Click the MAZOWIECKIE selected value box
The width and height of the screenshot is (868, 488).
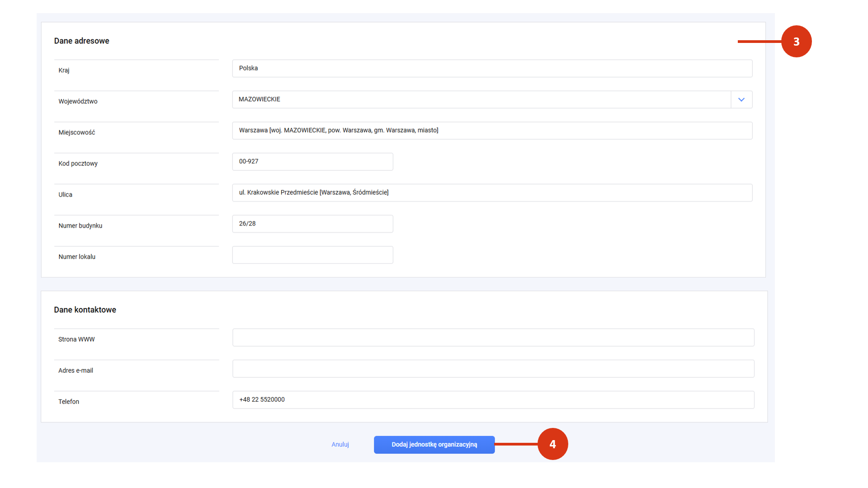[481, 99]
